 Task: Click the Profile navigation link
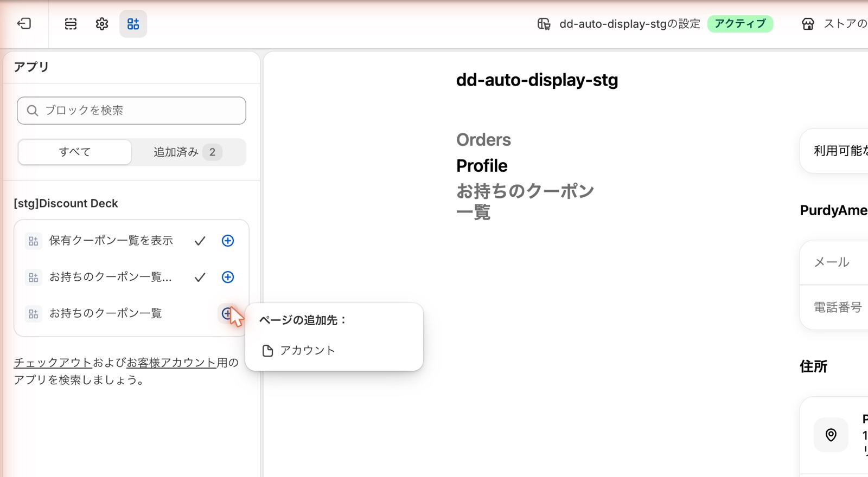click(x=482, y=165)
